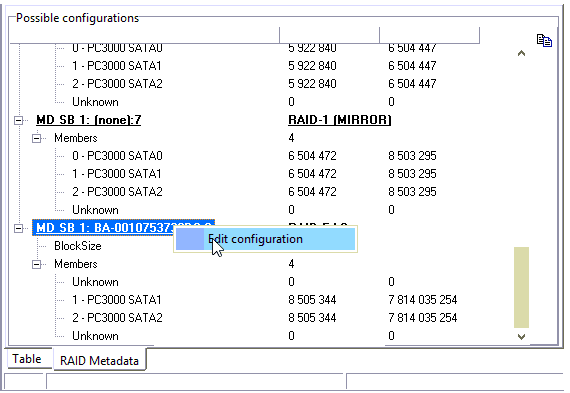Click the vertical scrollbar thumb

[x=521, y=287]
